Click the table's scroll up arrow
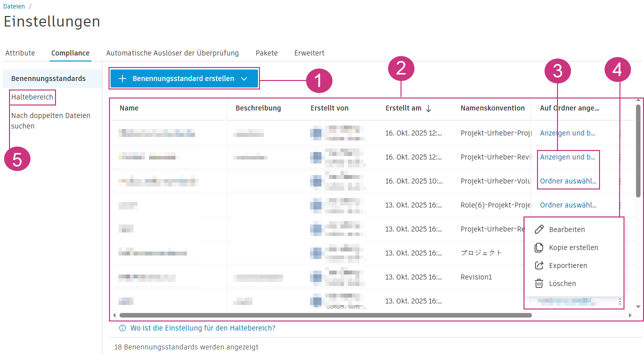This screenshot has width=644, height=354. (x=638, y=100)
